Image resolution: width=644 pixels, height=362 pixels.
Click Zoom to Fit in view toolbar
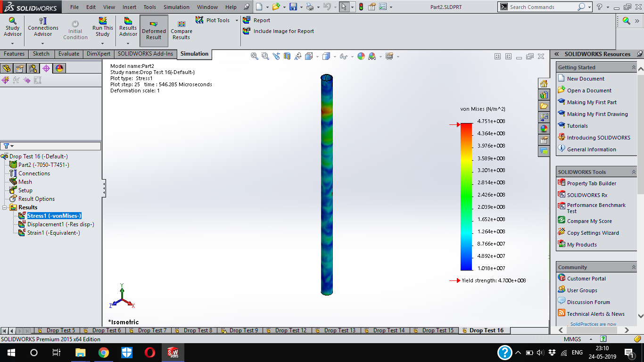pyautogui.click(x=255, y=56)
